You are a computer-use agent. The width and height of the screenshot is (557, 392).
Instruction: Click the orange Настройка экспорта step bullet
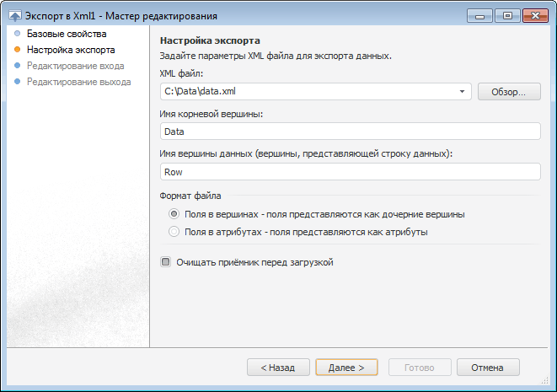click(17, 51)
